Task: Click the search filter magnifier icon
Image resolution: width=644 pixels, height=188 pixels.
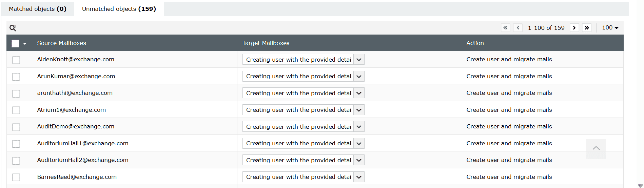Action: (x=13, y=28)
